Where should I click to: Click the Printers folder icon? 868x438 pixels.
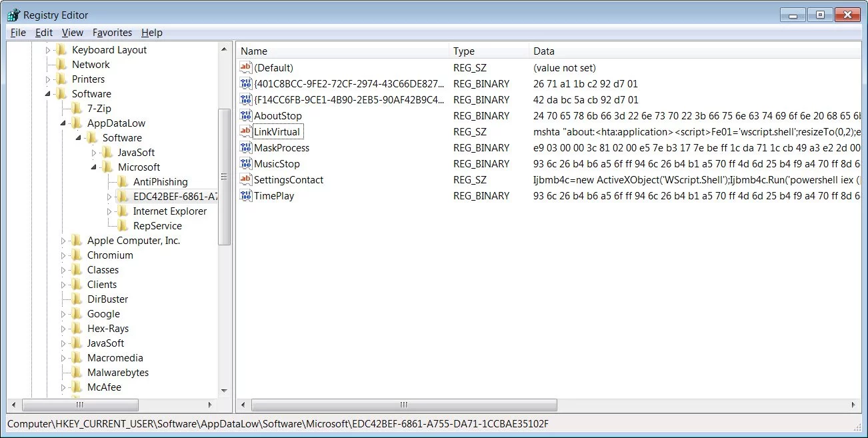62,79
